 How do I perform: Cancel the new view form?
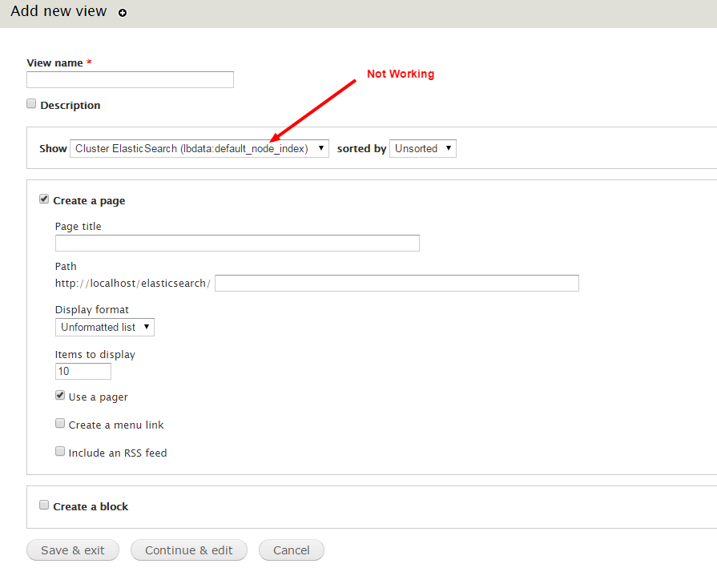pyautogui.click(x=292, y=550)
